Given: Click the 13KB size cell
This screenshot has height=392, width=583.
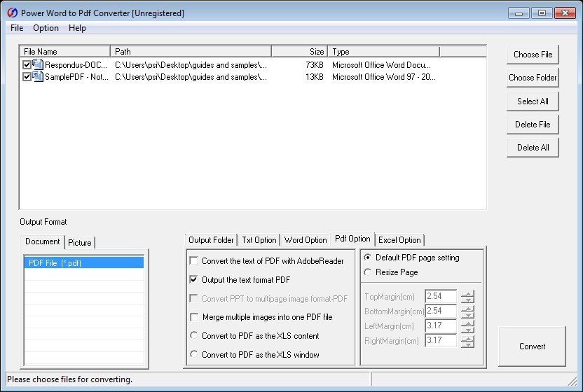Looking at the screenshot, I should (314, 77).
